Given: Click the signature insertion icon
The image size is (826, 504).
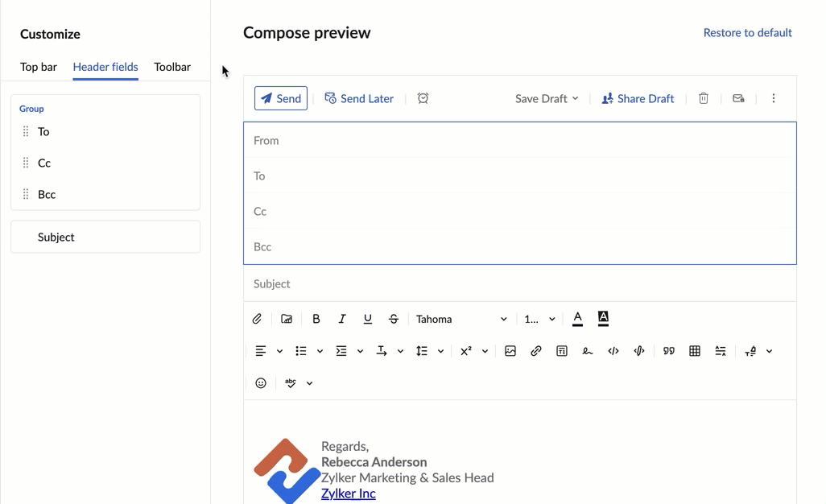Looking at the screenshot, I should pyautogui.click(x=587, y=351).
